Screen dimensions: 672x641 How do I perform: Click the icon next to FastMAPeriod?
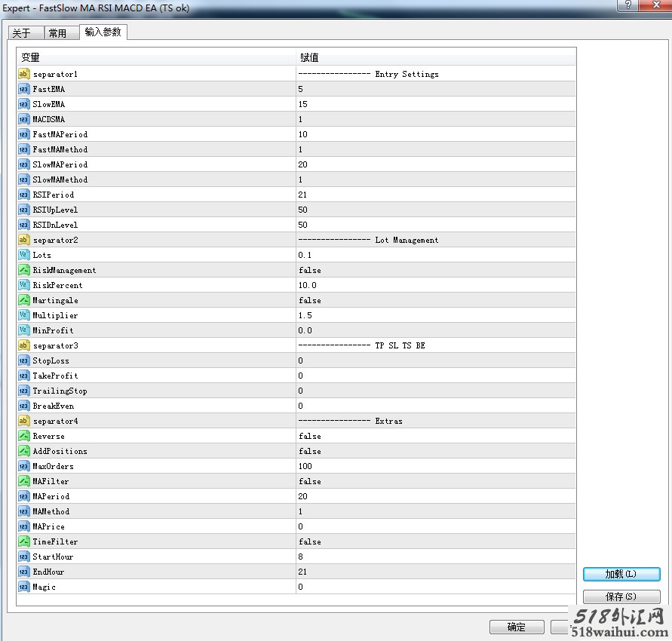click(24, 134)
